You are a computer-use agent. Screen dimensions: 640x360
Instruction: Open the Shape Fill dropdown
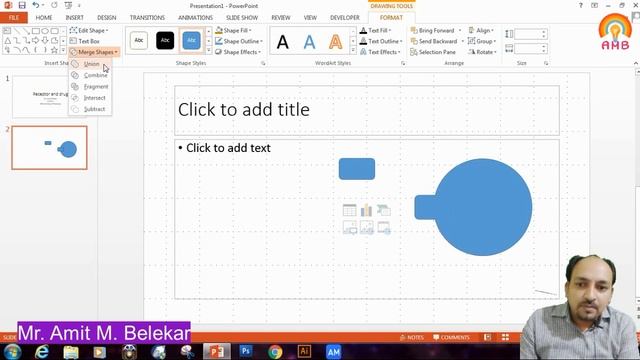pos(233,31)
